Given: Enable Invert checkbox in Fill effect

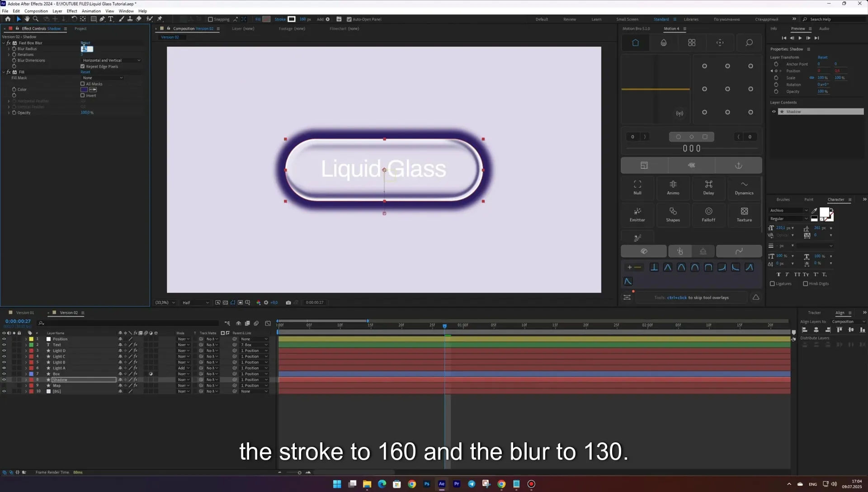Looking at the screenshot, I should (x=83, y=95).
